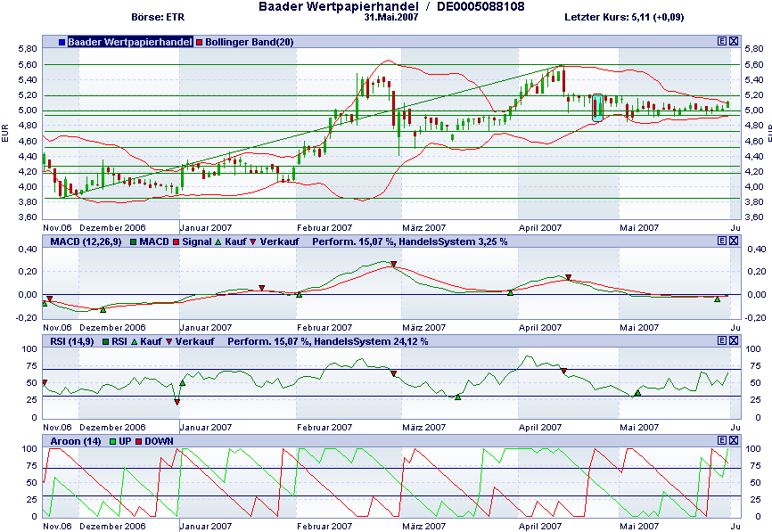
Task: Click the RSI sell marker in mid April
Action: click(x=564, y=371)
